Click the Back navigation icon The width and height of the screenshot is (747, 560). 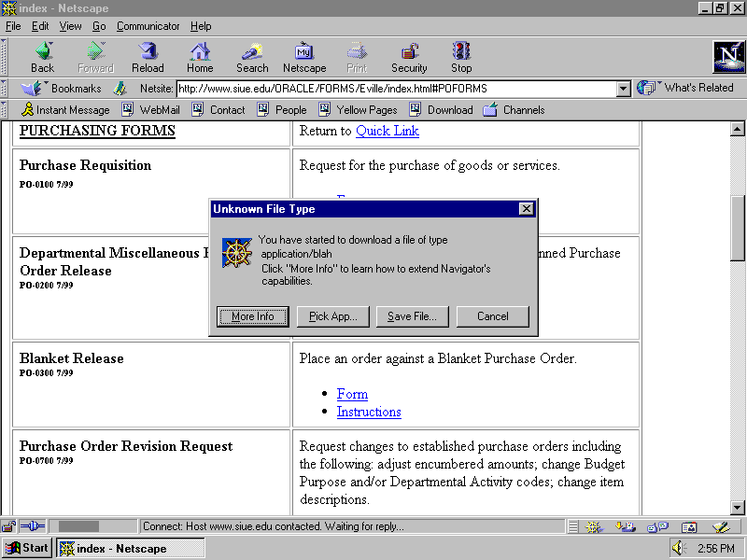42,57
